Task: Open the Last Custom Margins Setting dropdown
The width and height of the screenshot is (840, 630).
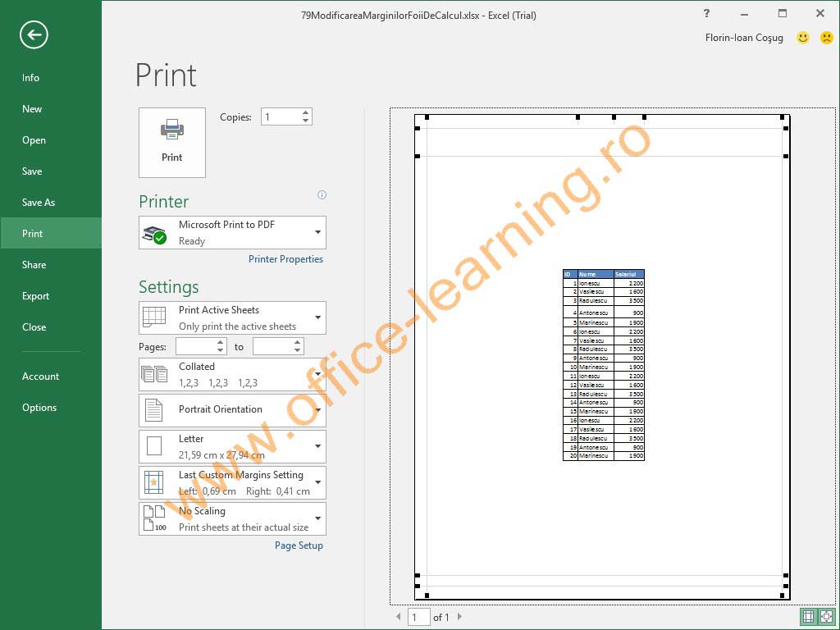Action: 232,482
